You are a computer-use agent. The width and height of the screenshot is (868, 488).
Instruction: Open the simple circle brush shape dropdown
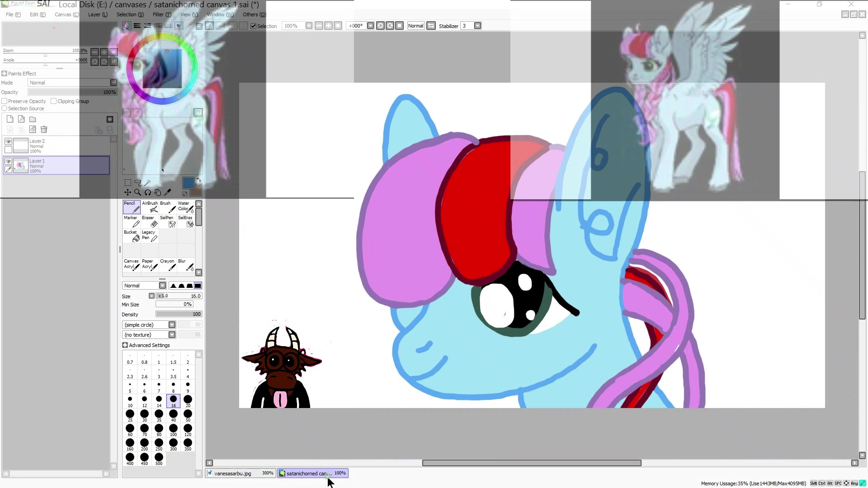point(172,325)
